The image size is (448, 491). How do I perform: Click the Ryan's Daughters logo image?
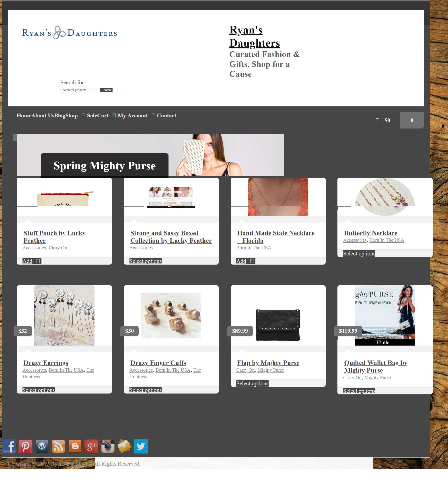tap(70, 33)
